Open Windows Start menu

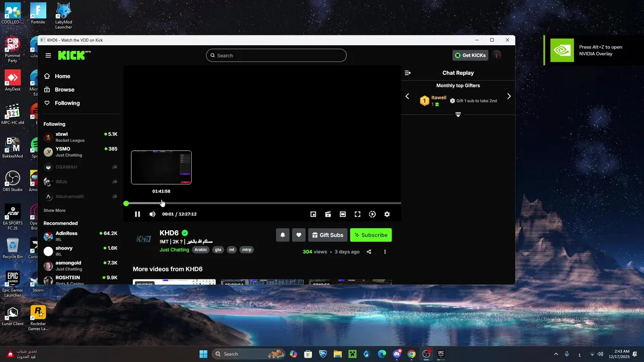click(203, 354)
